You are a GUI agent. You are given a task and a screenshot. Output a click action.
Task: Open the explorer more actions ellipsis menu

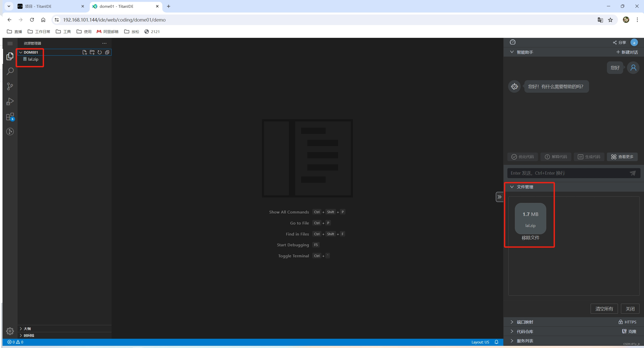[x=104, y=43]
